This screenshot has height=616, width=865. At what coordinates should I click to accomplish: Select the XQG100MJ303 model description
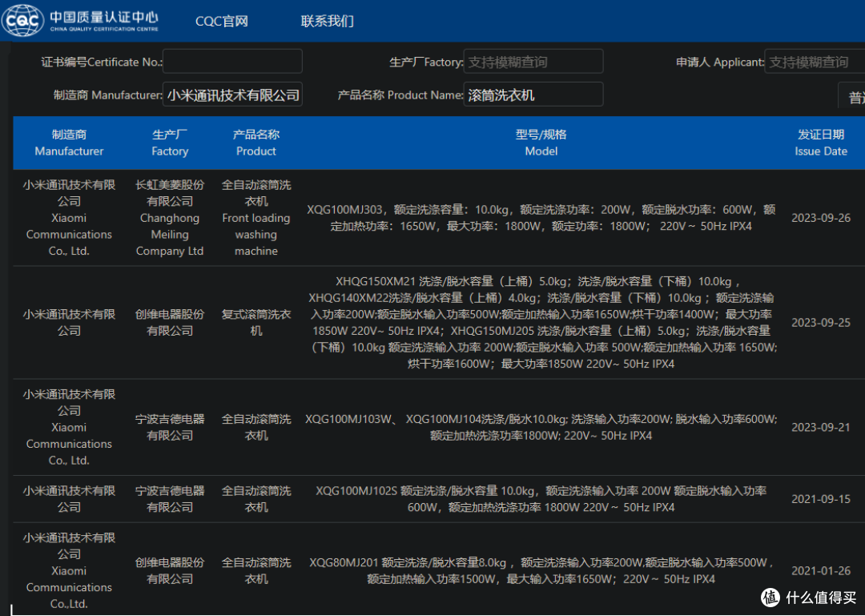[x=541, y=217]
